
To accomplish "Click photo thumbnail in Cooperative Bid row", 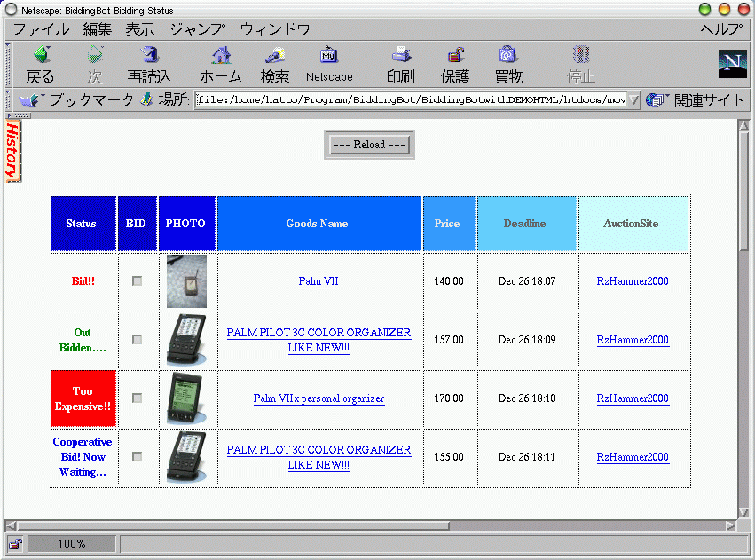I will [x=187, y=457].
